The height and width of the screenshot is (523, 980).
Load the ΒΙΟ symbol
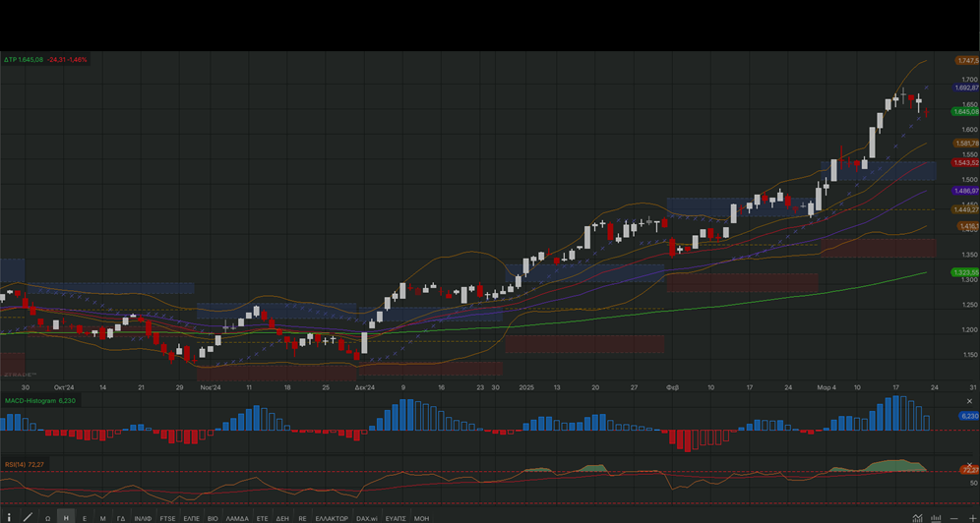coord(213,518)
